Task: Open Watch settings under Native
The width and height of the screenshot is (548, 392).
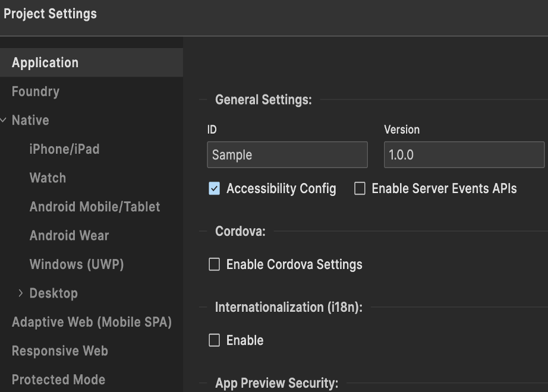Action: coord(48,178)
